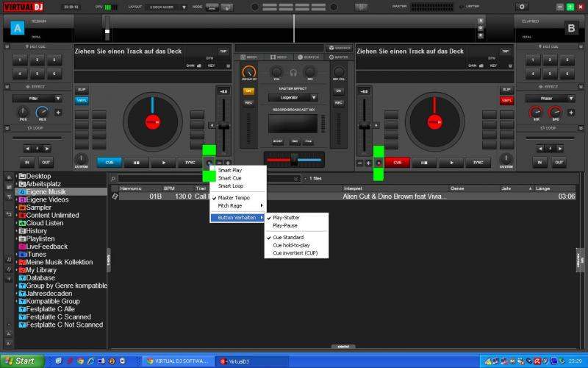
Task: Set loop OUT point on deck B
Action: click(x=559, y=162)
